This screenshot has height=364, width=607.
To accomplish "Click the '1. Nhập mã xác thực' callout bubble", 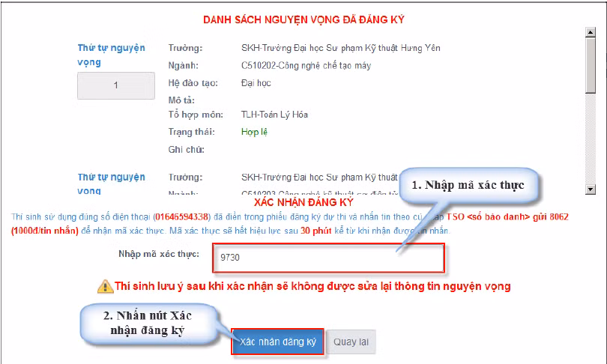I will (468, 185).
